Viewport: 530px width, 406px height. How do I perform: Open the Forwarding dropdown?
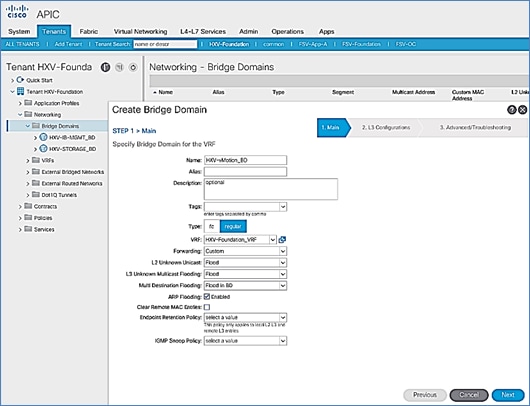[283, 251]
